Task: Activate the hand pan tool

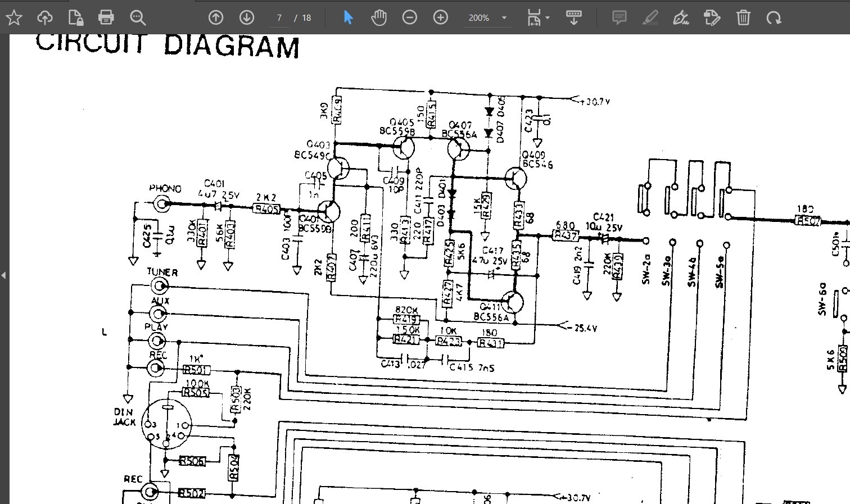Action: click(379, 18)
